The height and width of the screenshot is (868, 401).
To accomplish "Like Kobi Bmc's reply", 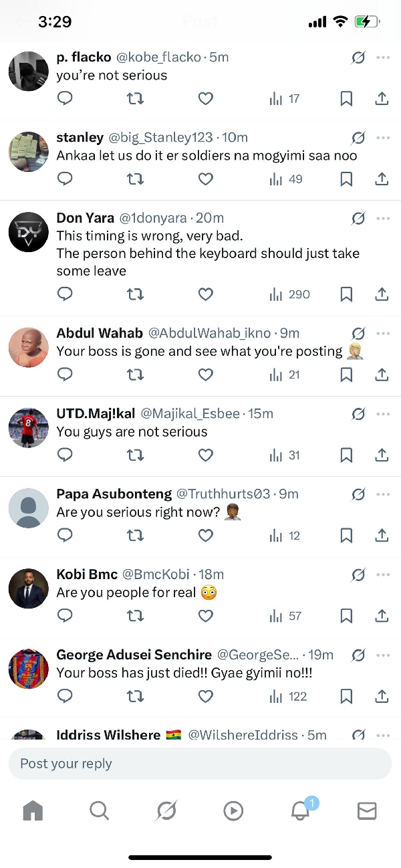I will click(x=205, y=616).
